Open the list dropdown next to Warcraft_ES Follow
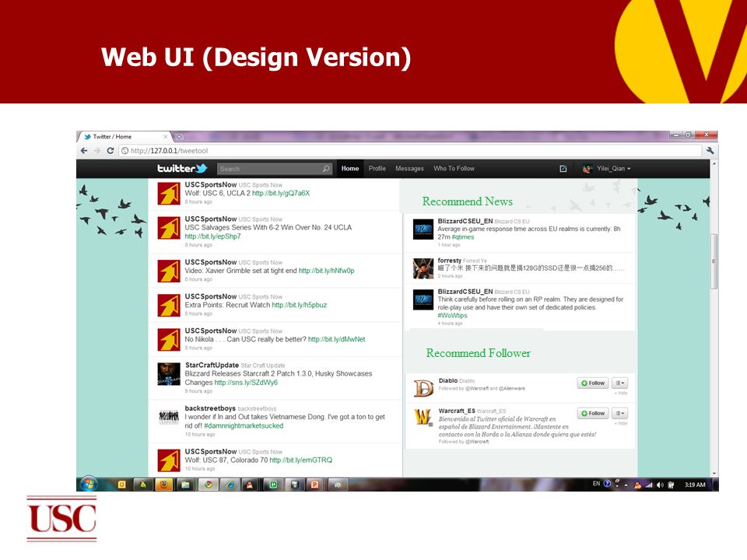 (x=620, y=413)
